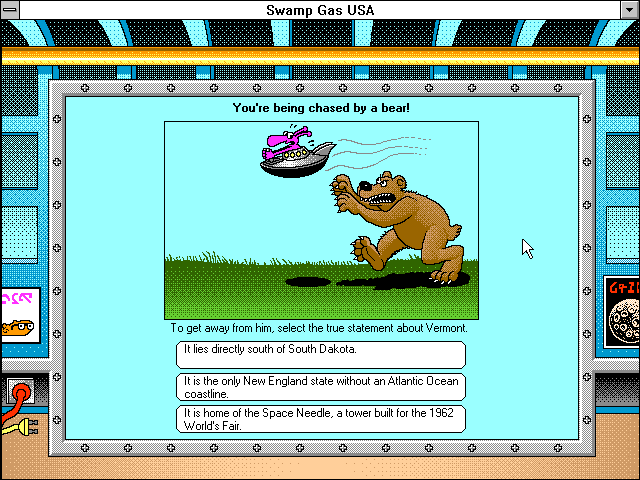Click the orange creature poster on left wall
Screen dimensions: 640x480
[x=20, y=316]
